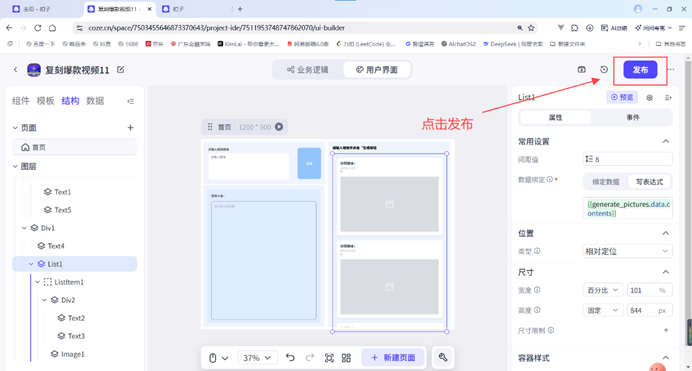Collapse the ListItem1 node

click(38, 282)
